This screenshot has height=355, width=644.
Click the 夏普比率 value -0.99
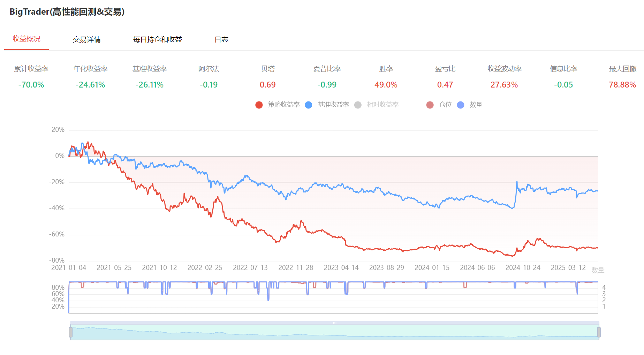tap(327, 85)
